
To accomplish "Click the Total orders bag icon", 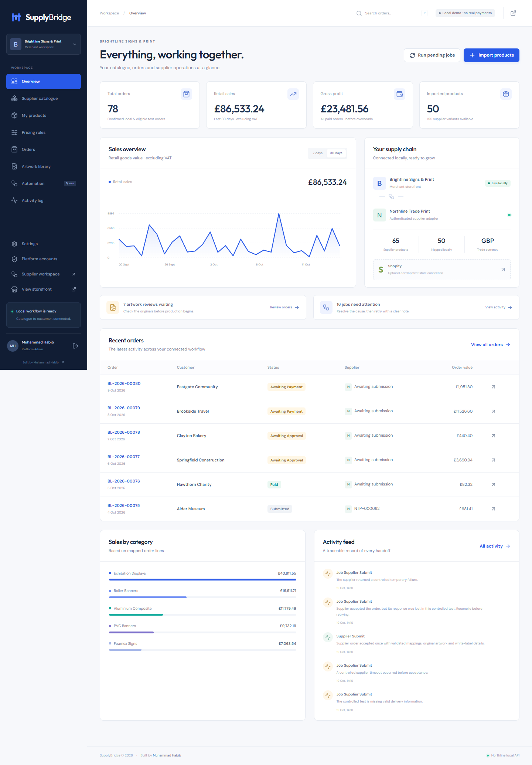I will [x=187, y=94].
